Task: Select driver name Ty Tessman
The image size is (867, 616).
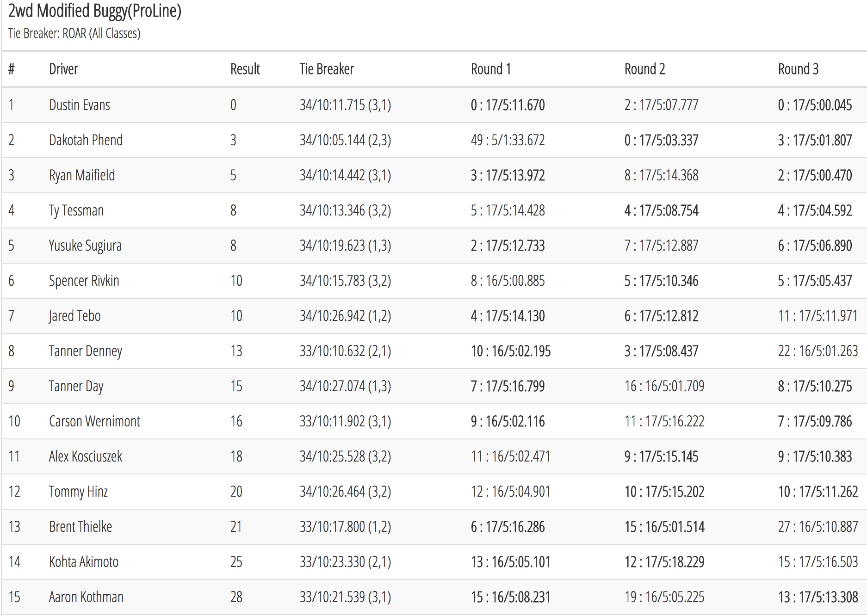Action: (x=76, y=210)
